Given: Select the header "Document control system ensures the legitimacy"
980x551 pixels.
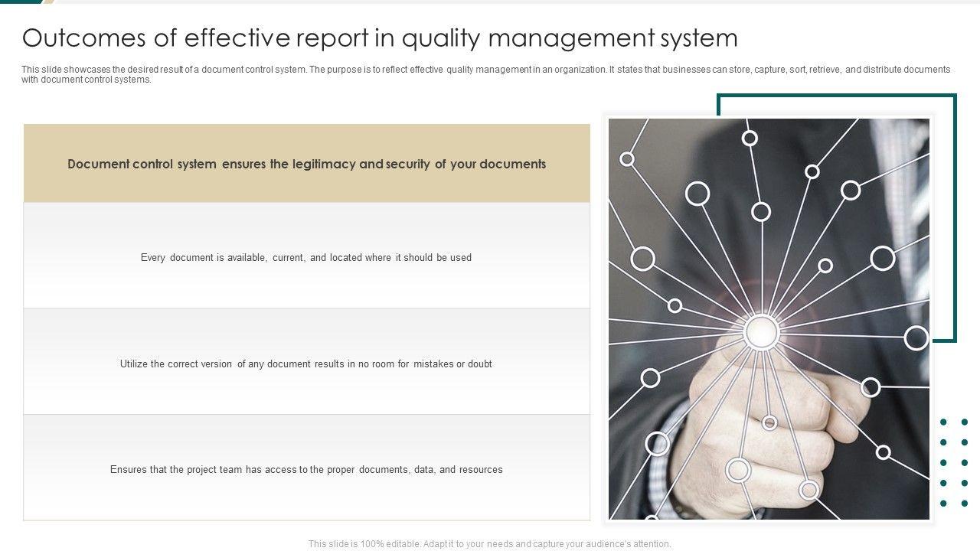Looking at the screenshot, I should (x=307, y=164).
